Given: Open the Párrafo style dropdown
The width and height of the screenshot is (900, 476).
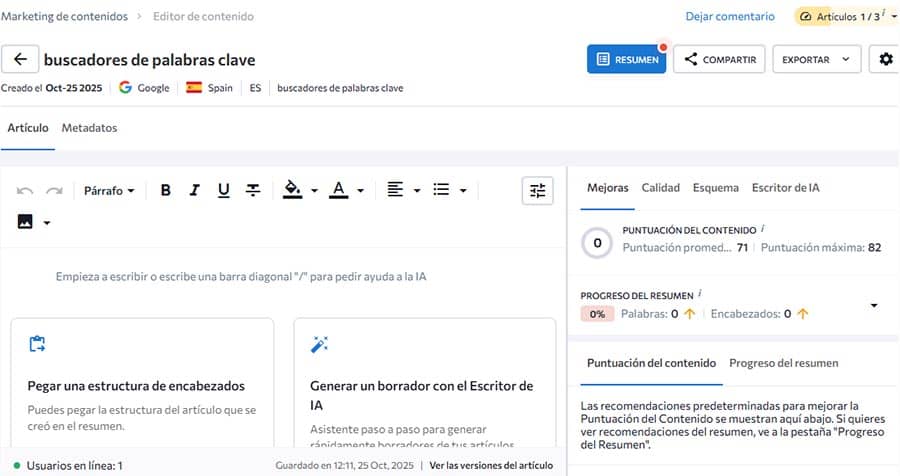Looking at the screenshot, I should 109,190.
